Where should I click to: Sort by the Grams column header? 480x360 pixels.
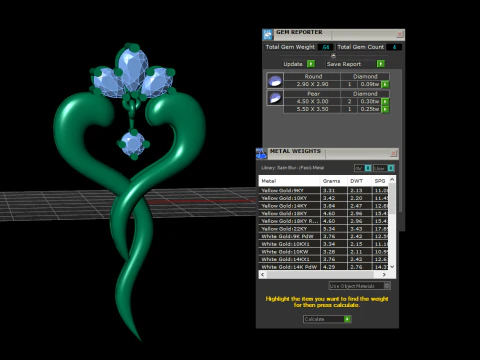(x=334, y=181)
